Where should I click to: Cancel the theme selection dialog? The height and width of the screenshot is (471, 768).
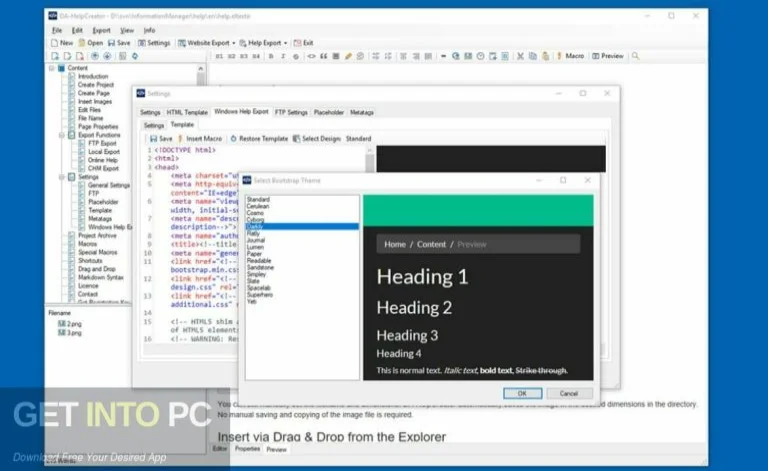(569, 394)
